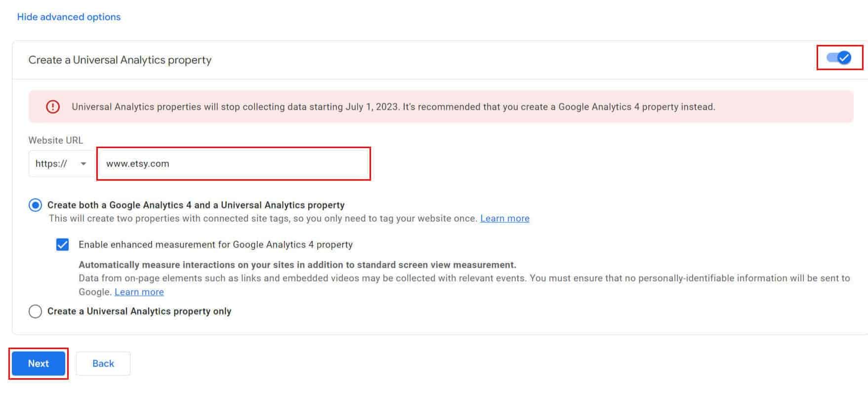The image size is (868, 394).
Task: Choose the Universal Analytics only radio button
Action: [x=35, y=311]
